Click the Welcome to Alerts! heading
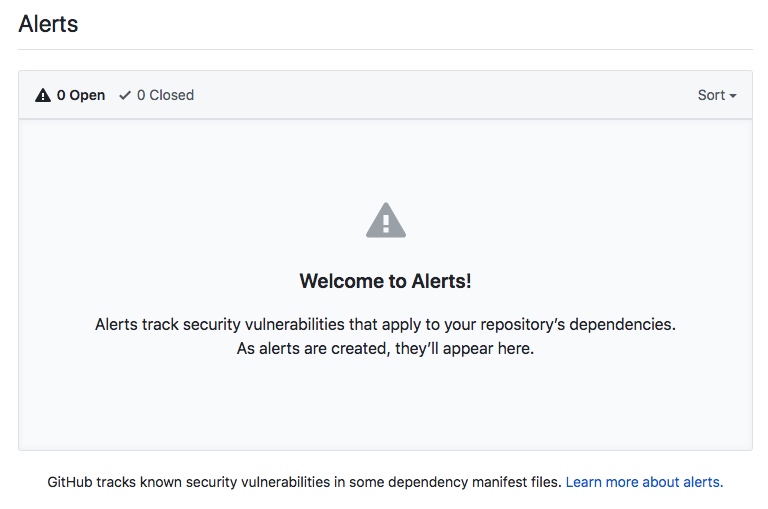Viewport: 768px width, 509px height. 385,281
